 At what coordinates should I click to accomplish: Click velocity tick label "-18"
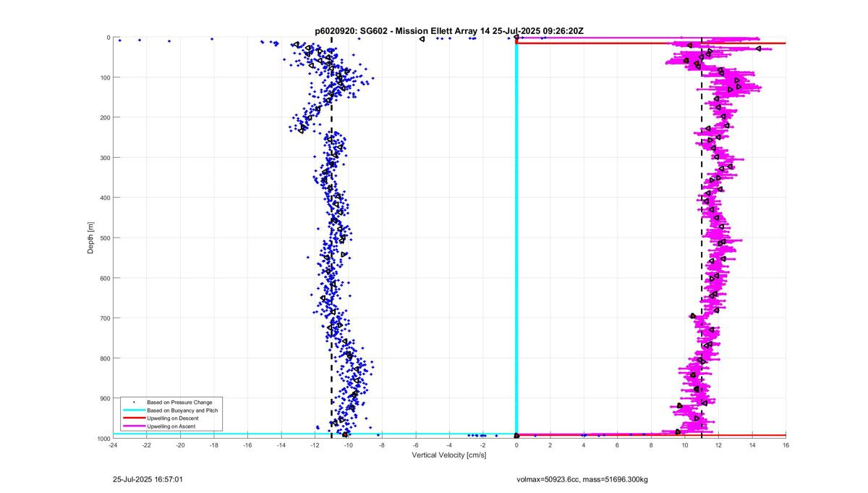point(214,444)
